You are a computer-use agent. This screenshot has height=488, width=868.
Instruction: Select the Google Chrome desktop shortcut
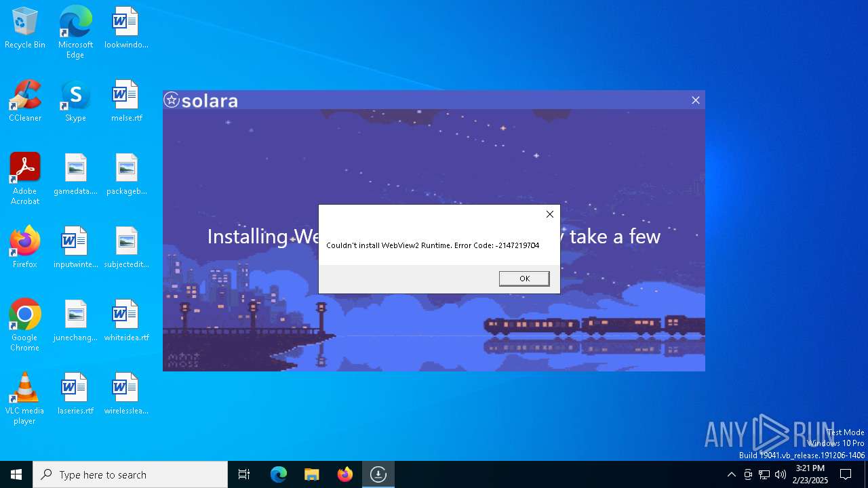25,325
